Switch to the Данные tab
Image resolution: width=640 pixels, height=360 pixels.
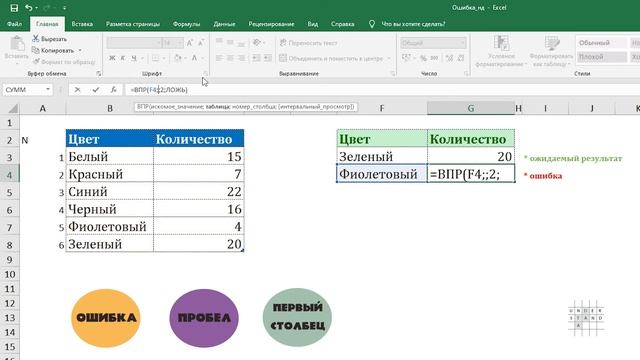click(x=224, y=24)
